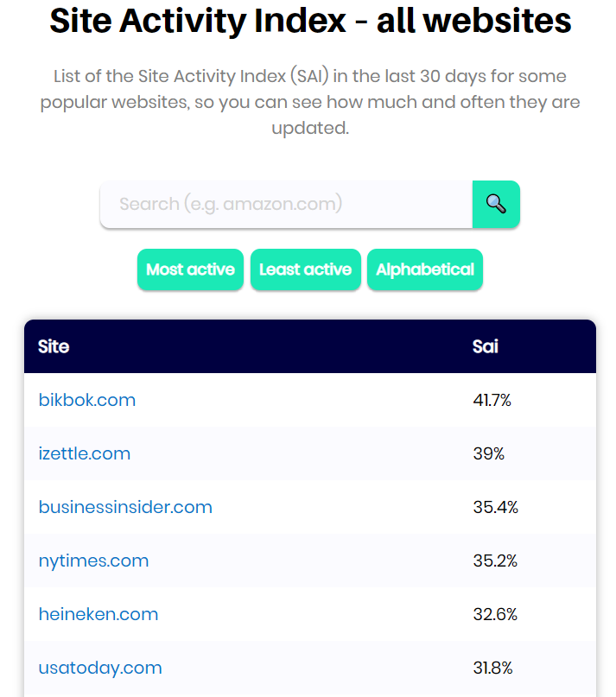The width and height of the screenshot is (616, 697).
Task: Click the magnifying glass search icon
Action: (496, 204)
